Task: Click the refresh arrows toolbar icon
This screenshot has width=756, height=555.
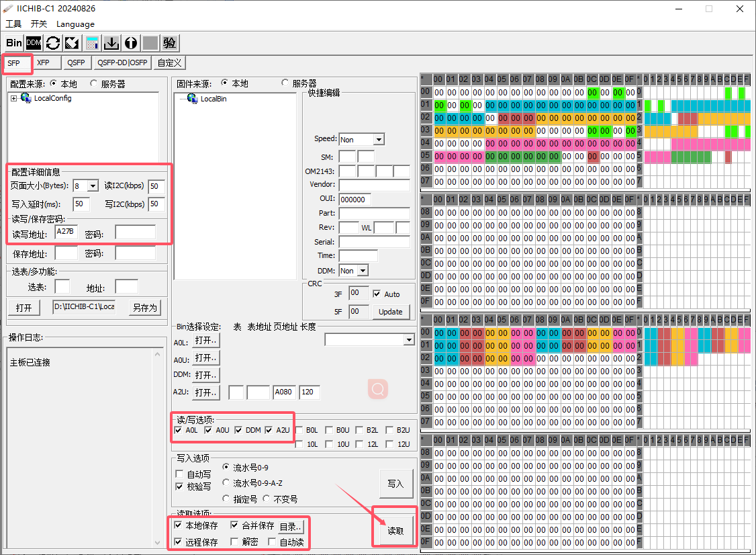Action: pos(53,43)
